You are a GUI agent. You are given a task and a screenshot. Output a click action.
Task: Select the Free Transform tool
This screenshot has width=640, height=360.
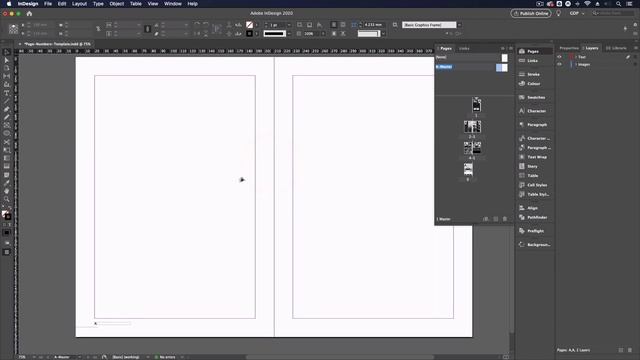[x=7, y=150]
